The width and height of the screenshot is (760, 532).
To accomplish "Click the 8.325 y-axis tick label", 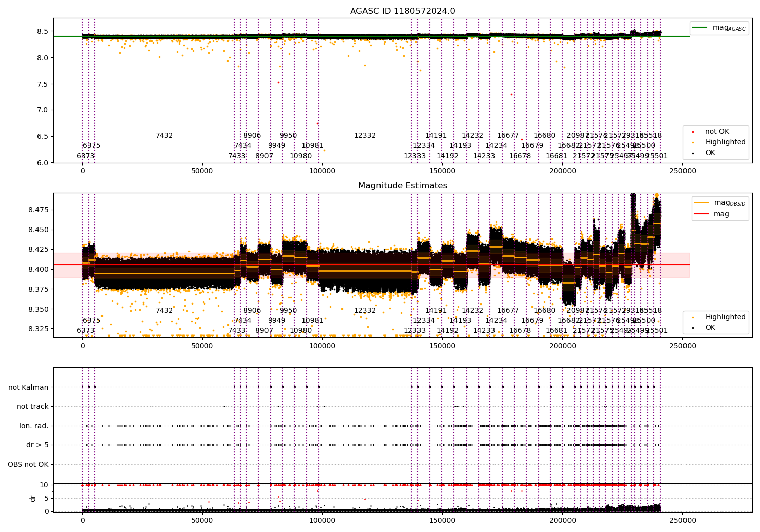I will point(39,329).
